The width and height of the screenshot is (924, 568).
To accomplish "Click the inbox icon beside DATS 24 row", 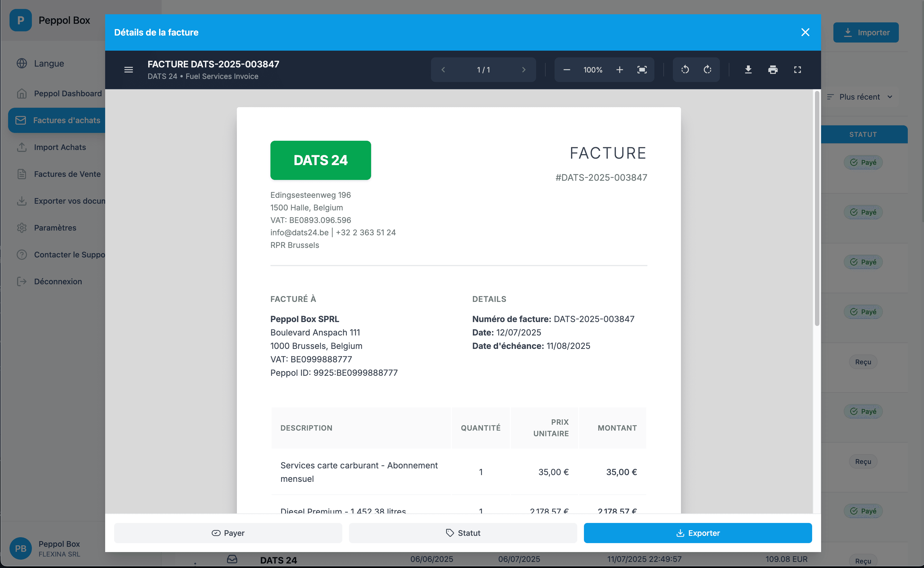I will [232, 559].
